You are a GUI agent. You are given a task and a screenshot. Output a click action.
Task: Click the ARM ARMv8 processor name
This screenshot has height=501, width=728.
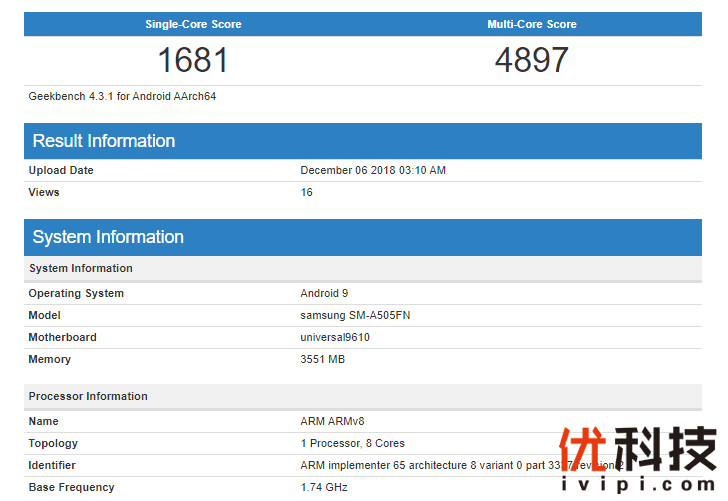(x=334, y=421)
